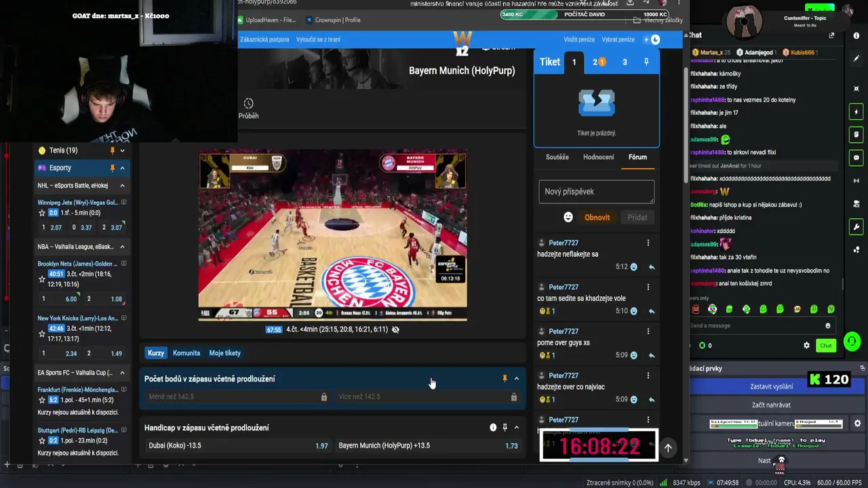Show info for Handicap v zápasu market
Screen dimensions: 868x488
(x=493, y=428)
